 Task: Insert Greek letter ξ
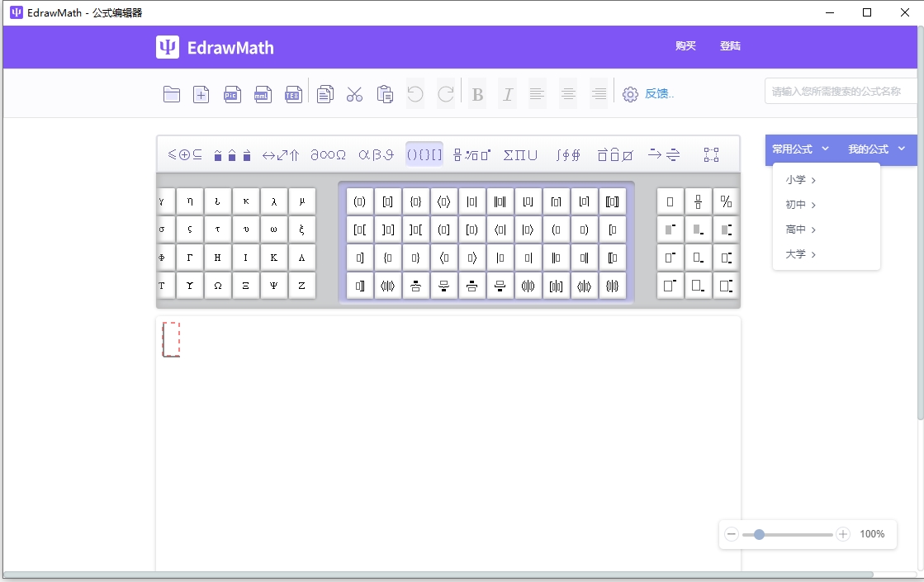click(301, 229)
